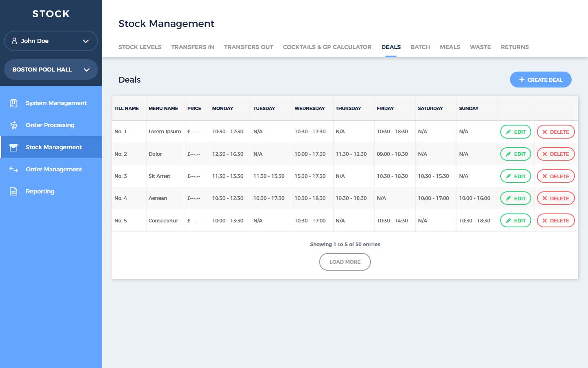Click the Order Processing cart icon
The width and height of the screenshot is (588, 368).
click(13, 125)
